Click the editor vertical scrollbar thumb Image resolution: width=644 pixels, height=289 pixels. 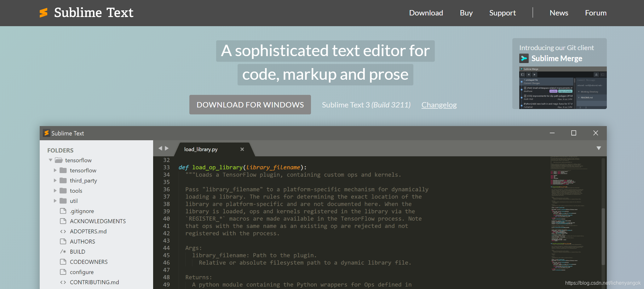point(603,236)
